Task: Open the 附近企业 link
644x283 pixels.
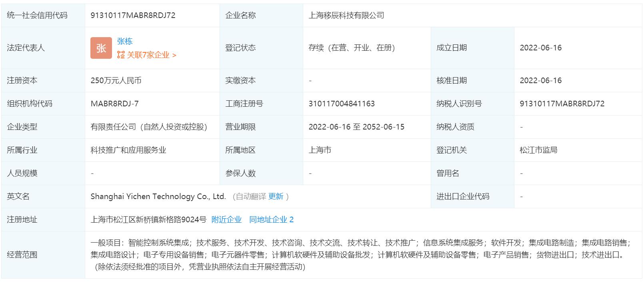Action: tap(226, 219)
